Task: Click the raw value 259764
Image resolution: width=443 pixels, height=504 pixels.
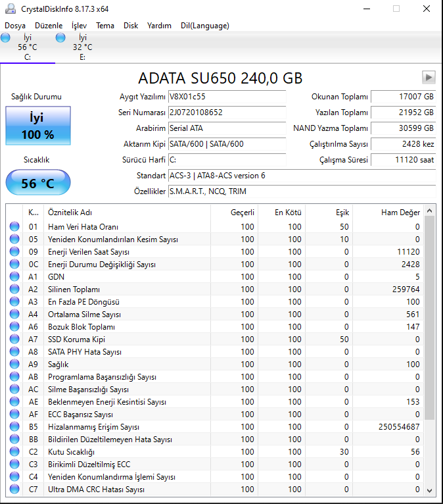Action: (x=406, y=290)
